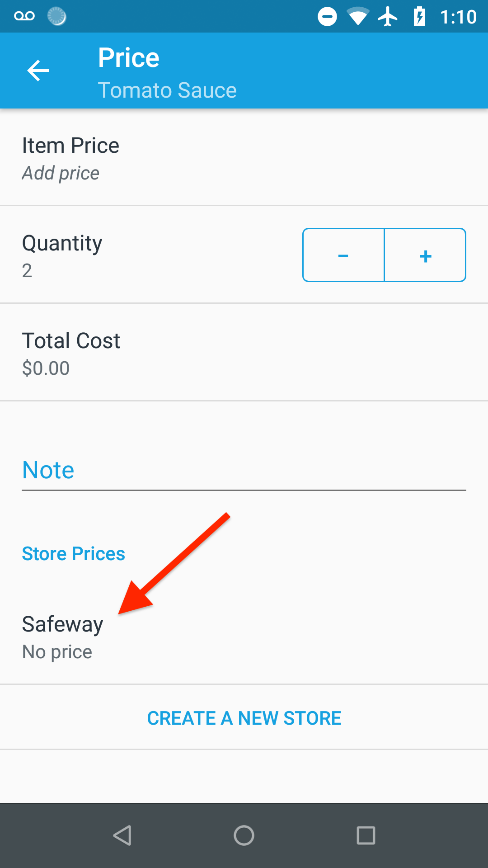The width and height of the screenshot is (488, 868).
Task: Focus the Note input field
Action: [244, 470]
